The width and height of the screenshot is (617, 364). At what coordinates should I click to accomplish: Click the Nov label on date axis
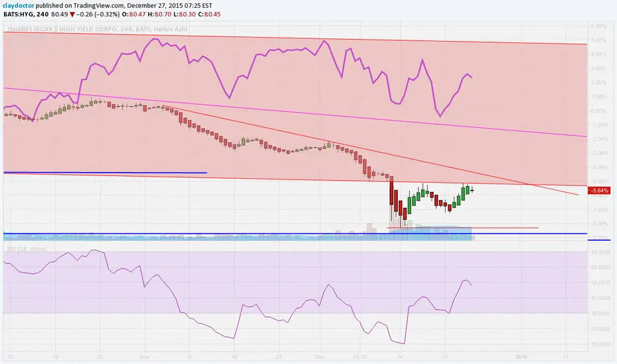coord(144,357)
